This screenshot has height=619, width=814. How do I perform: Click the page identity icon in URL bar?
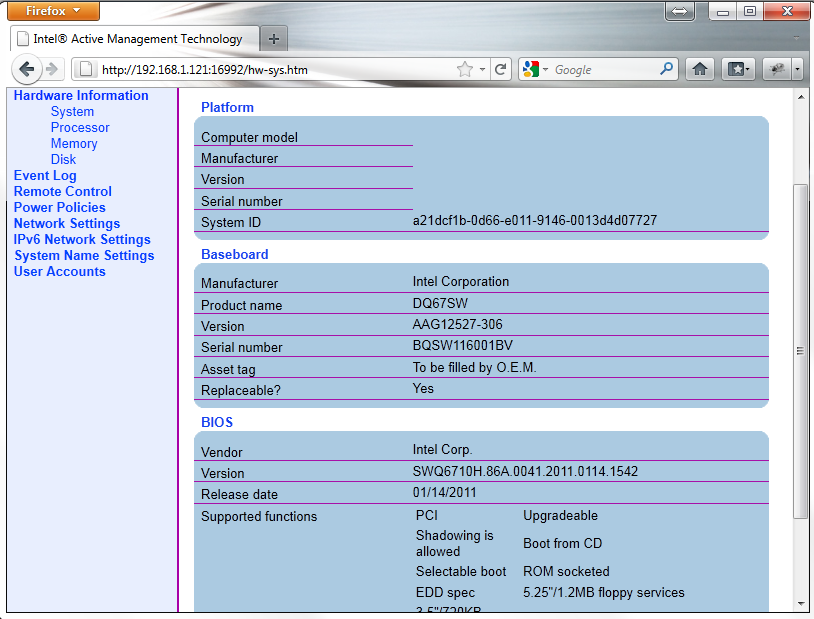pos(85,69)
